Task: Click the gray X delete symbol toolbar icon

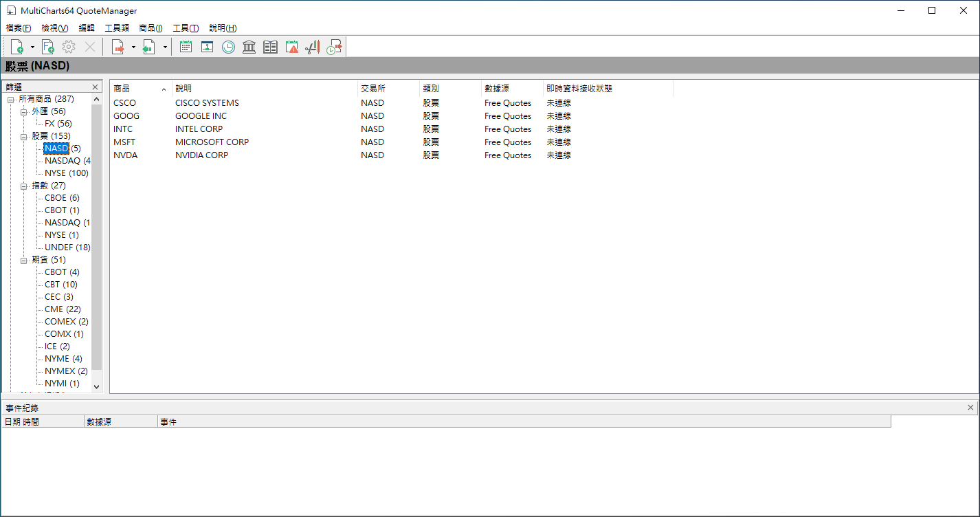Action: 90,47
